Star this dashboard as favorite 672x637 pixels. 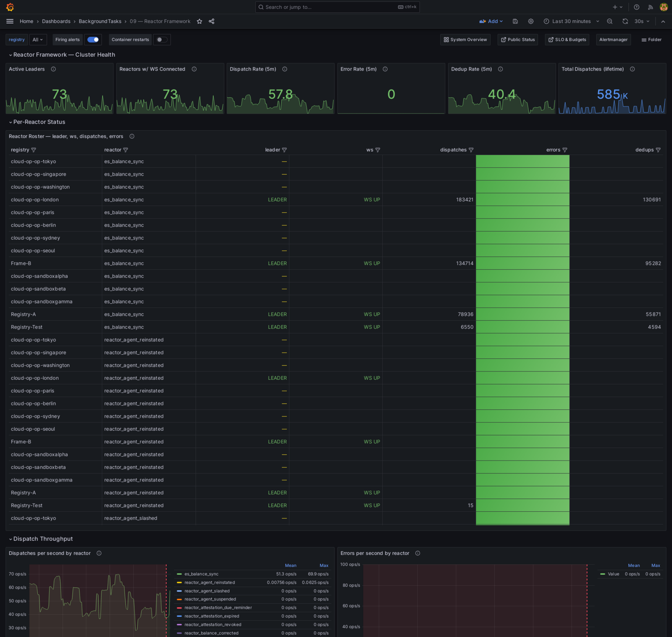click(x=199, y=21)
